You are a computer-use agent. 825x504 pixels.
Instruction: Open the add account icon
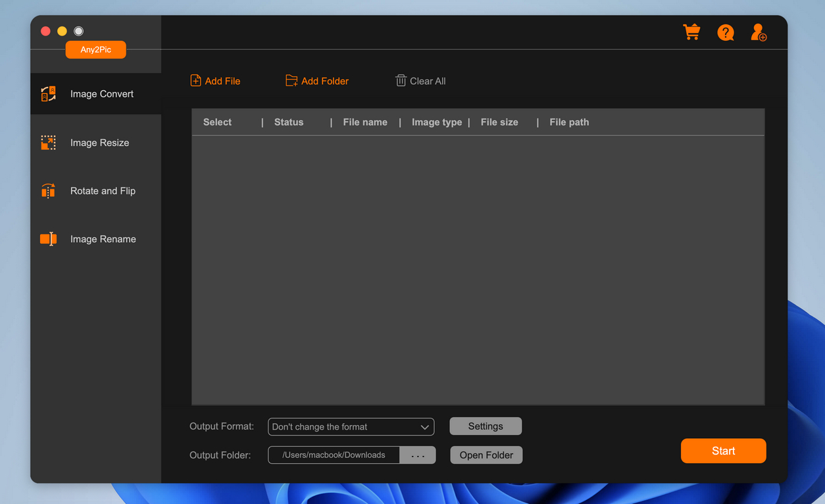[759, 32]
